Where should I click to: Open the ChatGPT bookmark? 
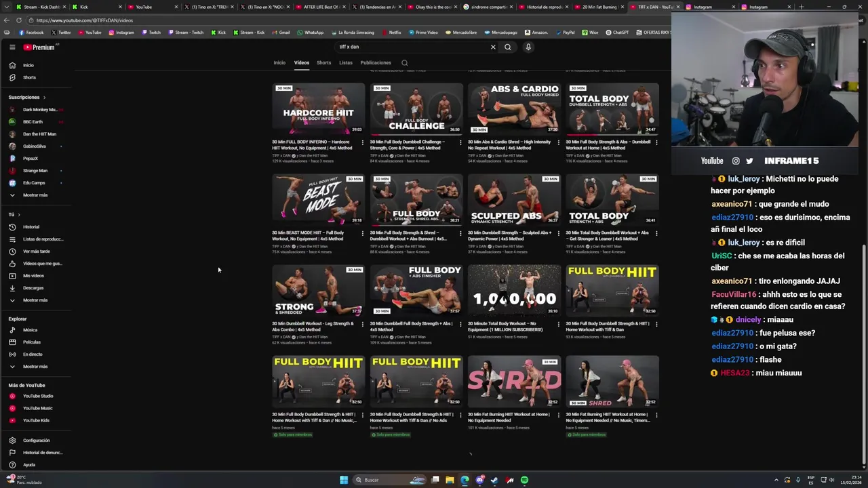click(x=617, y=33)
